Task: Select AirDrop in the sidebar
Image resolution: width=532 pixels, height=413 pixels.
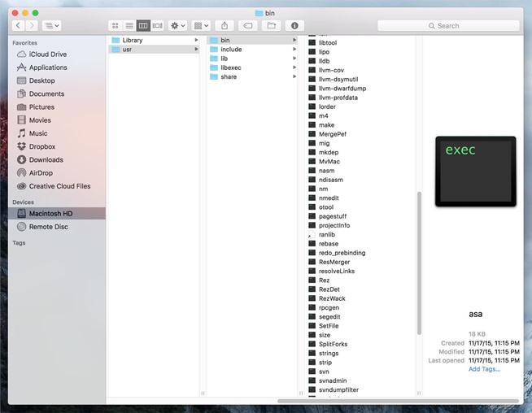Action: [41, 173]
